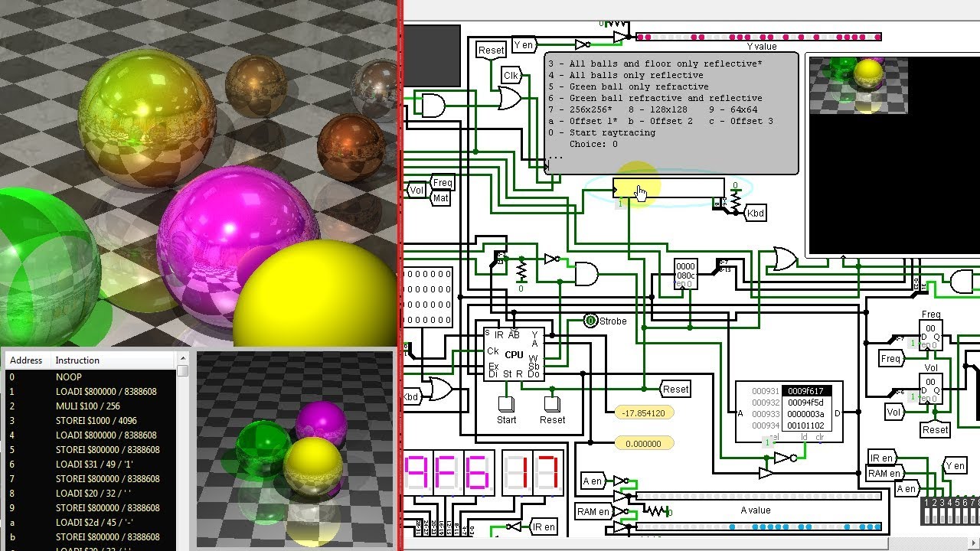This screenshot has height=551, width=980.
Task: Click the Kbd tunnel beside the keyboard input
Action: [x=754, y=213]
